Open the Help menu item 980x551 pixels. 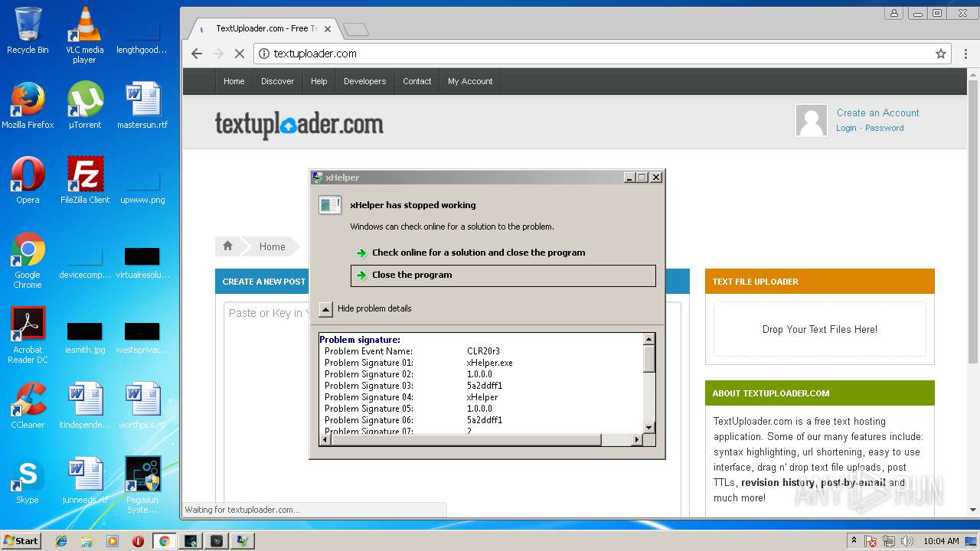click(x=319, y=81)
